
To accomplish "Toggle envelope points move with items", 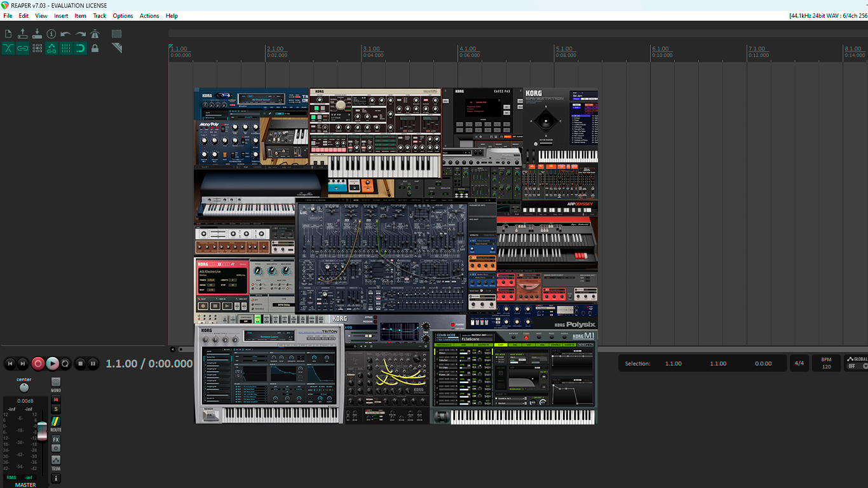I will [x=51, y=48].
